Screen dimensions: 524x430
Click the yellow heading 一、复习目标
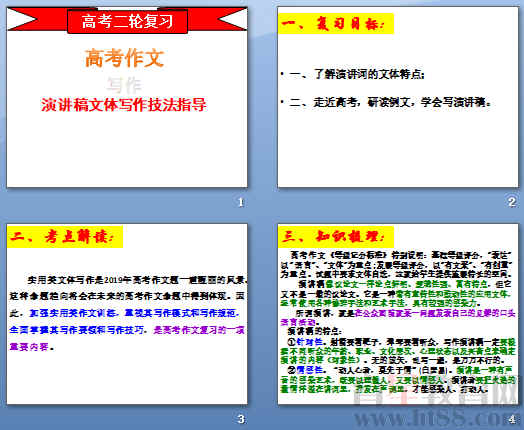click(x=336, y=24)
